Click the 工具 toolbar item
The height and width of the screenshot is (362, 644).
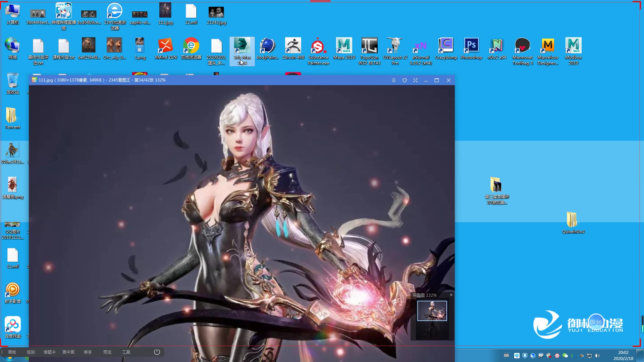[x=126, y=352]
